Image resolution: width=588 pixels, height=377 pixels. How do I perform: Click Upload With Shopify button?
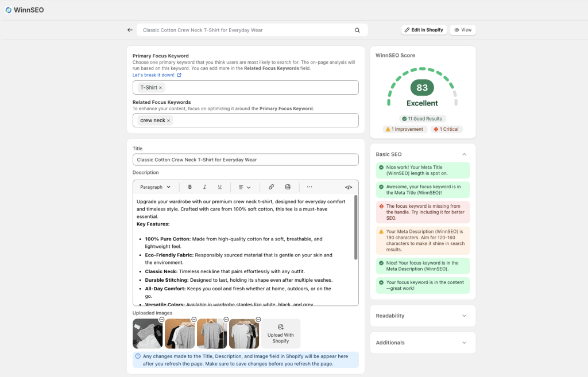pos(281,333)
